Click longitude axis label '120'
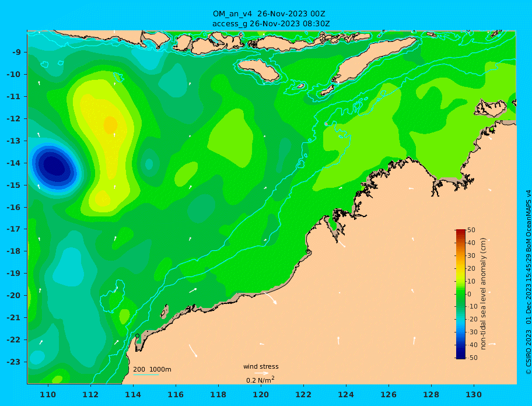This screenshot has width=532, height=406. 261,394
